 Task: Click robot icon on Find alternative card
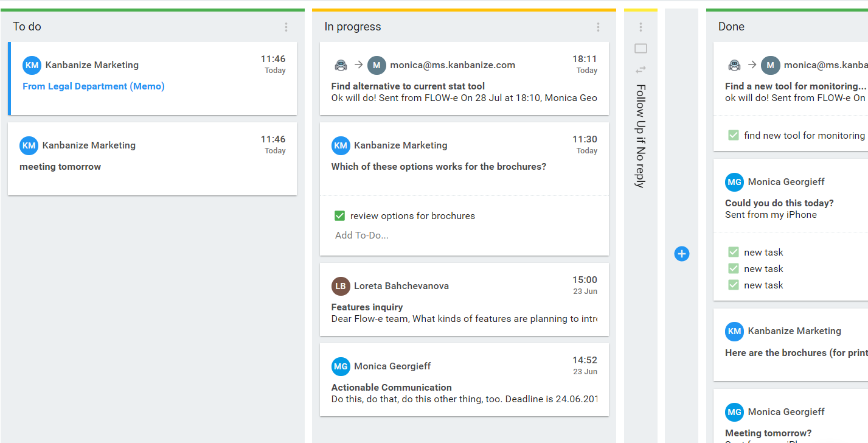tap(341, 65)
